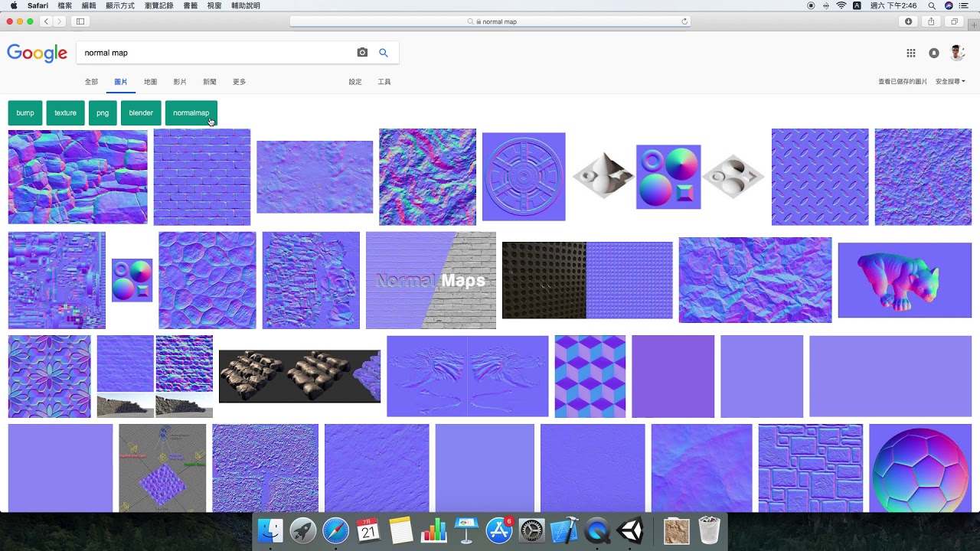Filter results by png chip
The width and height of the screenshot is (980, 551).
[x=103, y=112]
